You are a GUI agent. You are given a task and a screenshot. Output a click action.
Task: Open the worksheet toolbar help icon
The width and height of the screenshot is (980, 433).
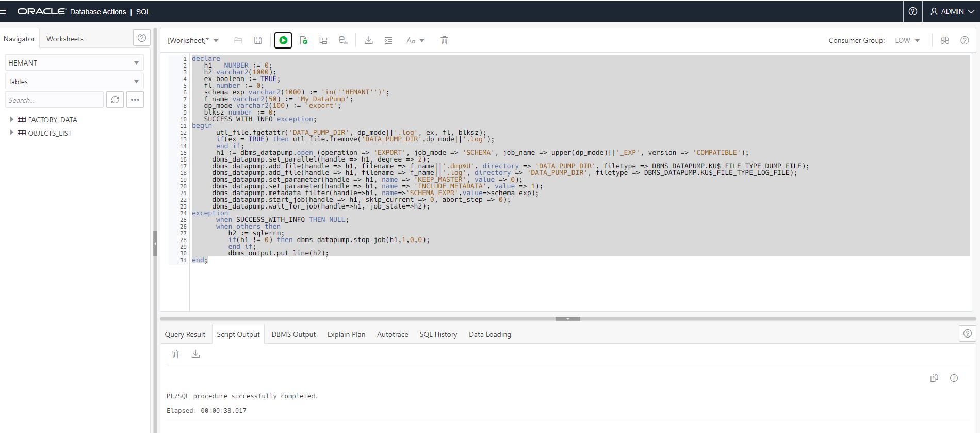(965, 40)
